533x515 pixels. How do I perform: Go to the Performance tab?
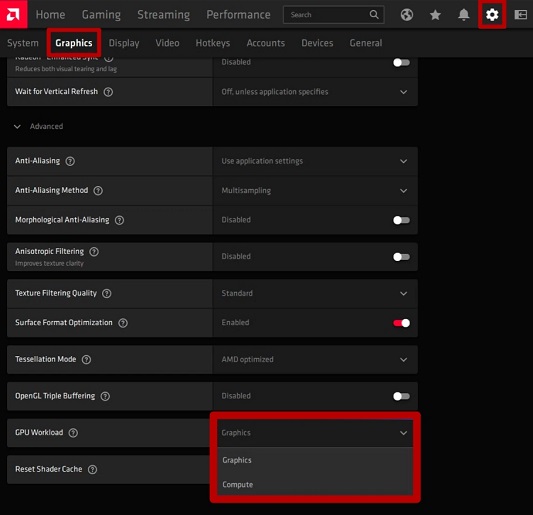coord(238,15)
